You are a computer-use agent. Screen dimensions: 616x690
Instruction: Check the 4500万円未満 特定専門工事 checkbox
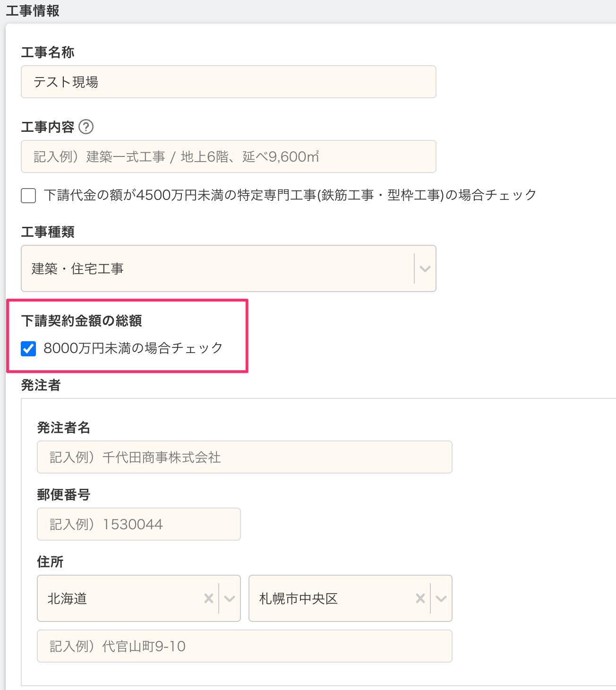(28, 195)
